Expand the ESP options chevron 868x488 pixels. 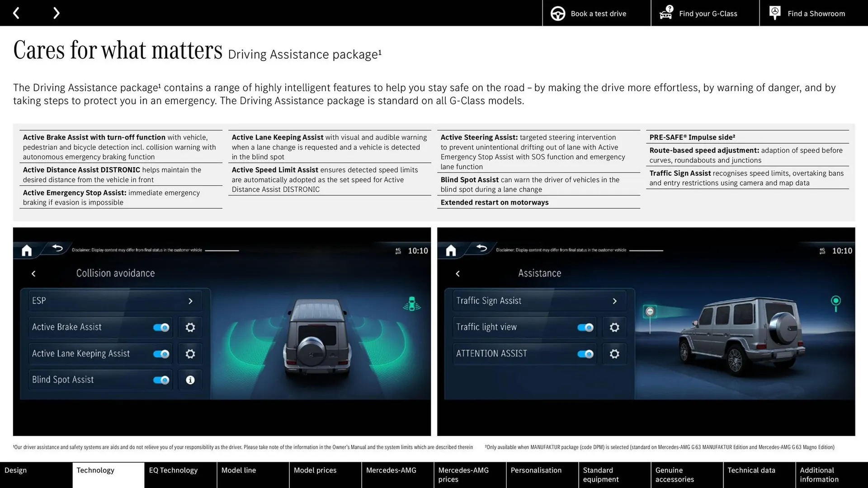(190, 300)
